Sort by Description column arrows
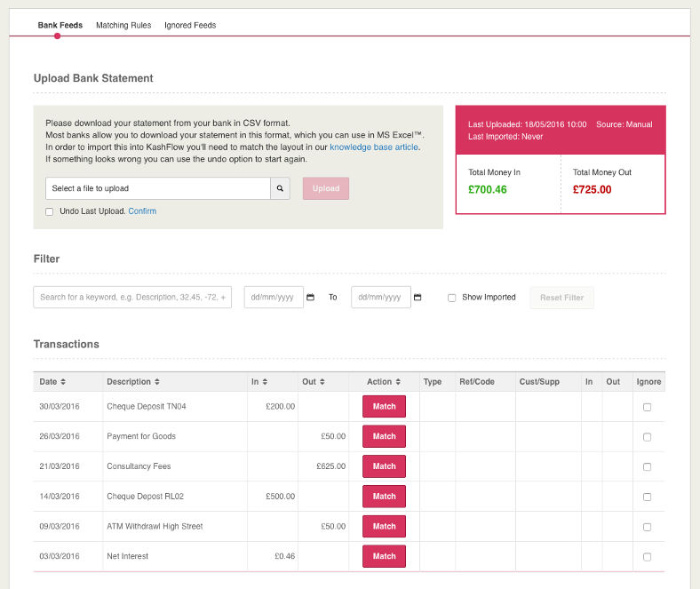The image size is (700, 589). click(x=157, y=382)
